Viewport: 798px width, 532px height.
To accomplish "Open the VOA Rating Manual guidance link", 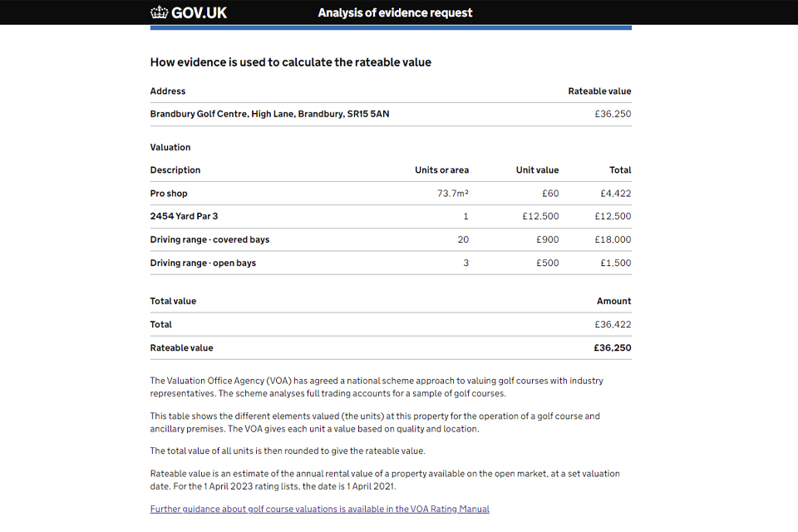I will point(319,509).
